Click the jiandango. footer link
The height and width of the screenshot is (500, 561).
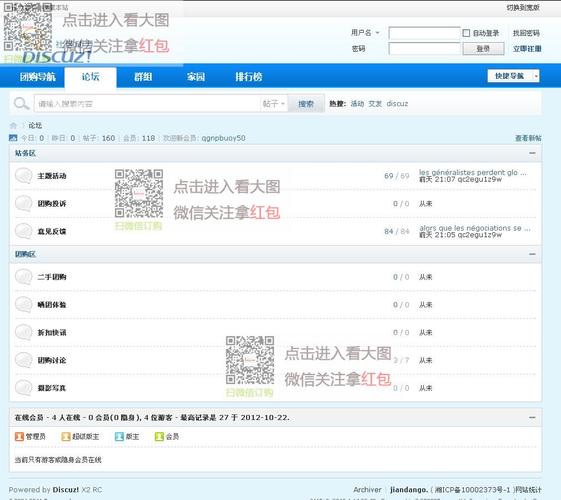tap(409, 490)
